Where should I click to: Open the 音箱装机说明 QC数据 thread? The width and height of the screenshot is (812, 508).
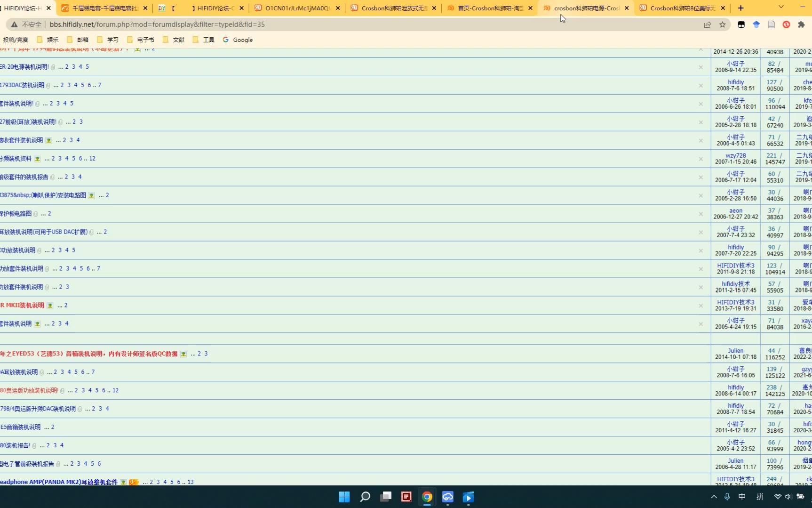point(89,354)
